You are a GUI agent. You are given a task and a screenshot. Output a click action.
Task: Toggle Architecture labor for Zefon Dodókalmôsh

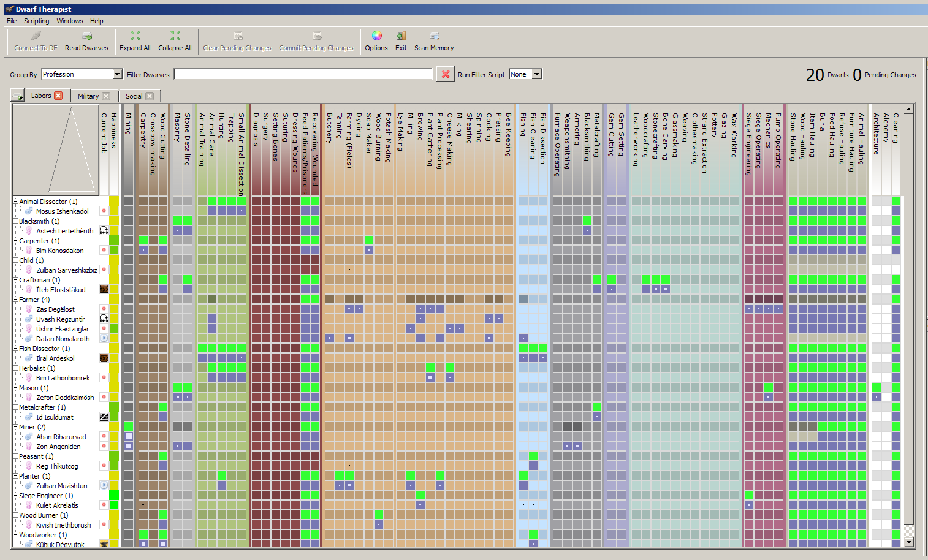tap(877, 398)
